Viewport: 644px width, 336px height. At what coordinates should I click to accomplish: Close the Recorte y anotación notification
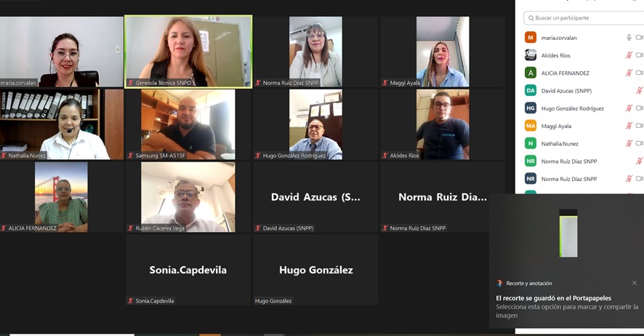click(635, 283)
